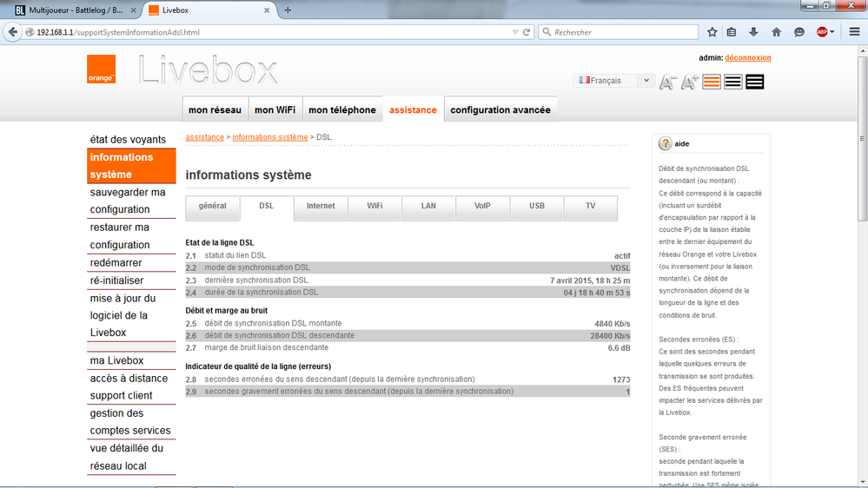Click the 6.6 dB noise margin value
Screen dimensions: 868x488
619,348
